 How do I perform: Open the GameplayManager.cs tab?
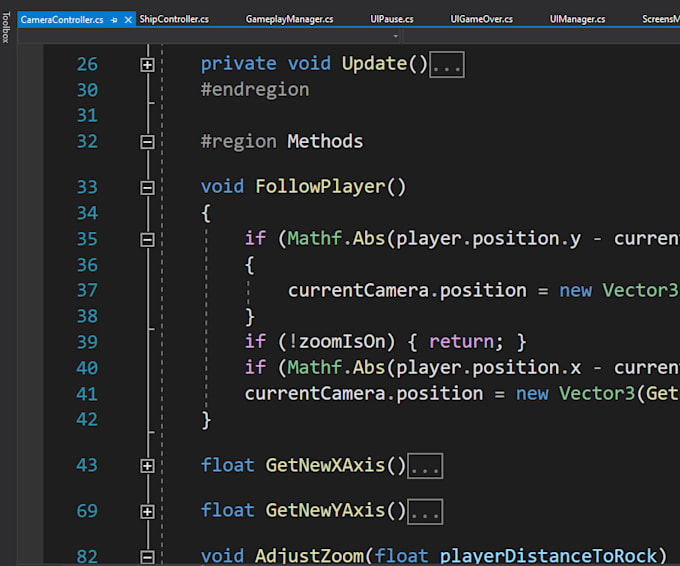tap(289, 19)
